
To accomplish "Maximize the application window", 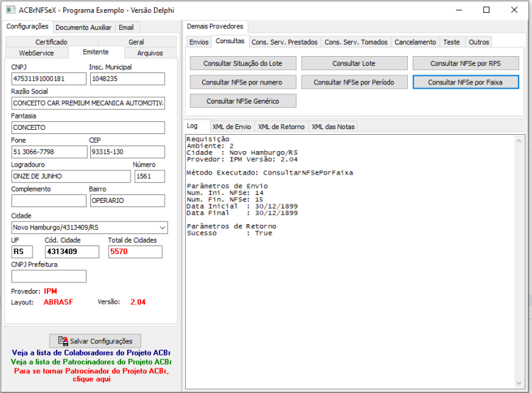I will pyautogui.click(x=486, y=10).
